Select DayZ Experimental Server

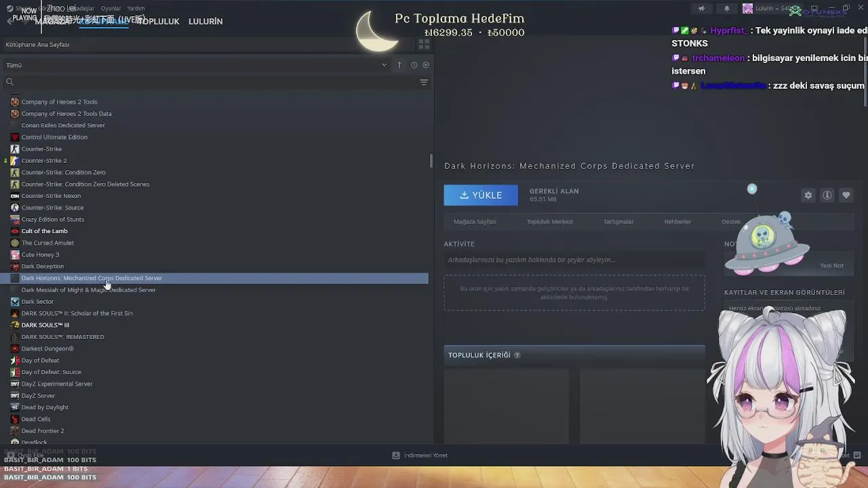[57, 384]
